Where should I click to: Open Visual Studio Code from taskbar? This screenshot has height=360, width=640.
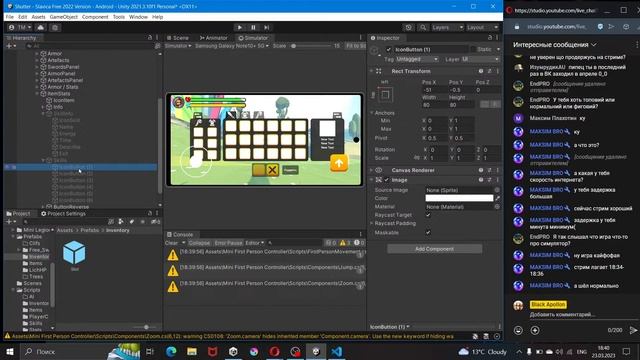point(337,351)
